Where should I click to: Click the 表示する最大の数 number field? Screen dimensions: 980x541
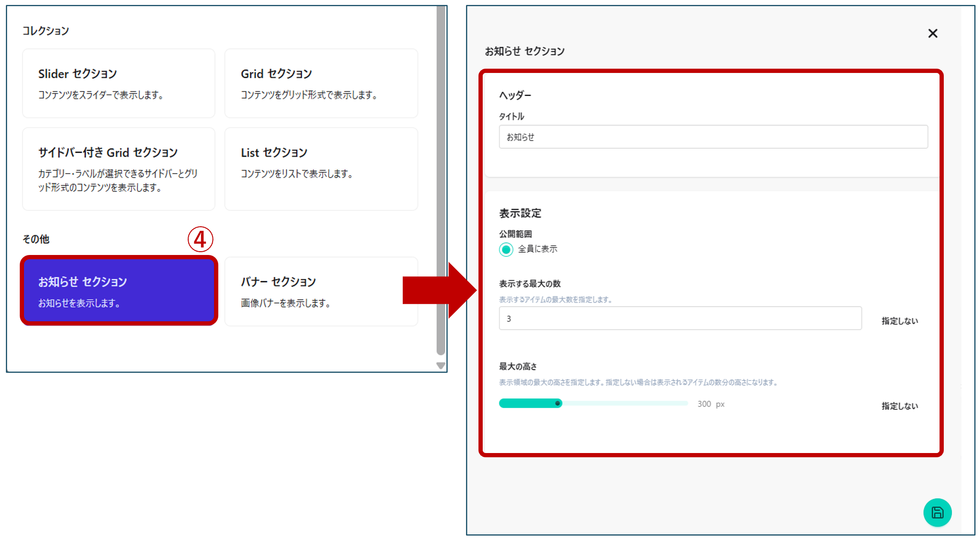pyautogui.click(x=680, y=318)
